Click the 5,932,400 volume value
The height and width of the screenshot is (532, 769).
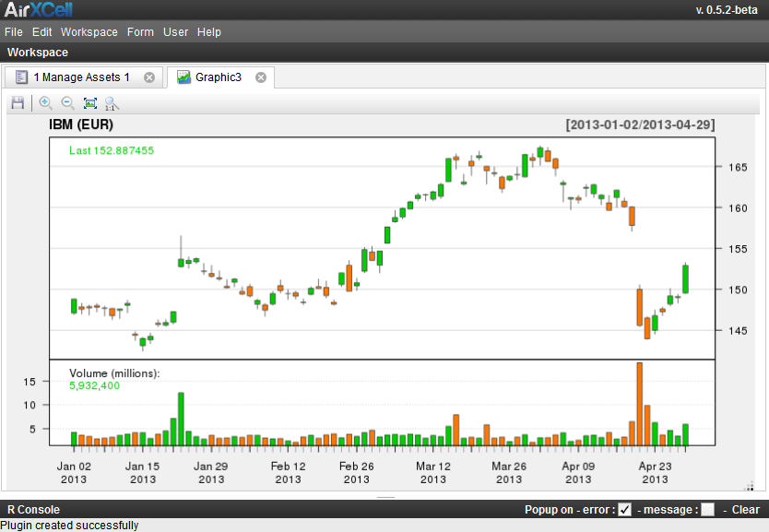(94, 385)
